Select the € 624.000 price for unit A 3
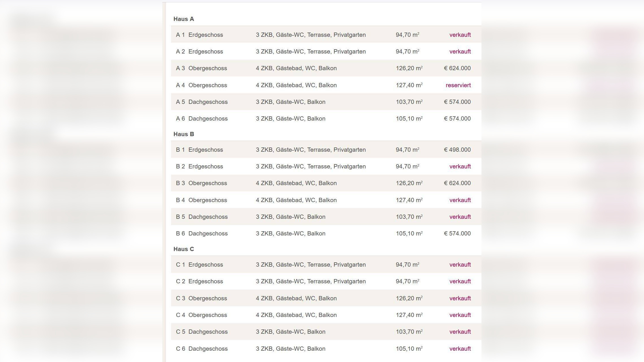Image resolution: width=644 pixels, height=362 pixels. (x=457, y=68)
